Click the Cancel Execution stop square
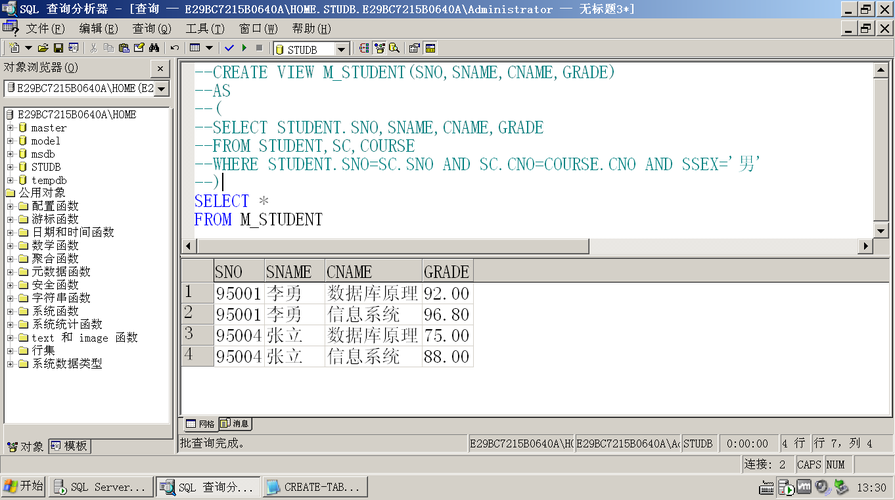Image resolution: width=895 pixels, height=500 pixels. click(259, 49)
